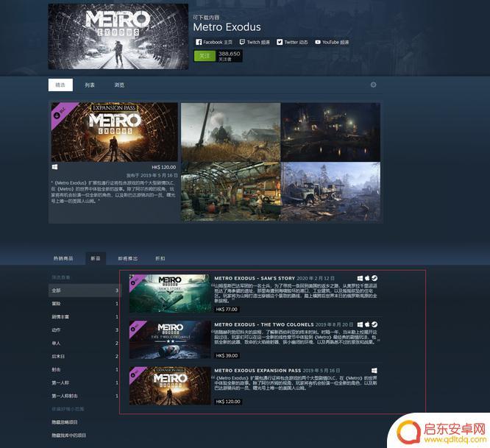Select the 精选 featured tab
Viewport: 490px width, 448px height.
[x=60, y=85]
